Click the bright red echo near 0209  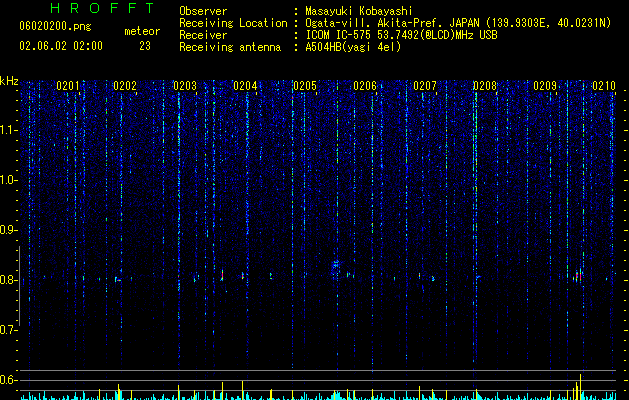(580, 276)
